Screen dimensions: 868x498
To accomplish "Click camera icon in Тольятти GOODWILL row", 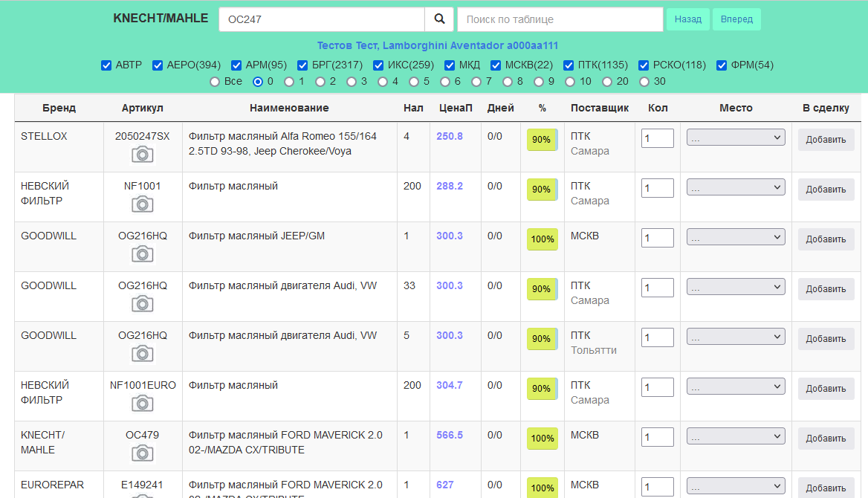I will pos(143,354).
